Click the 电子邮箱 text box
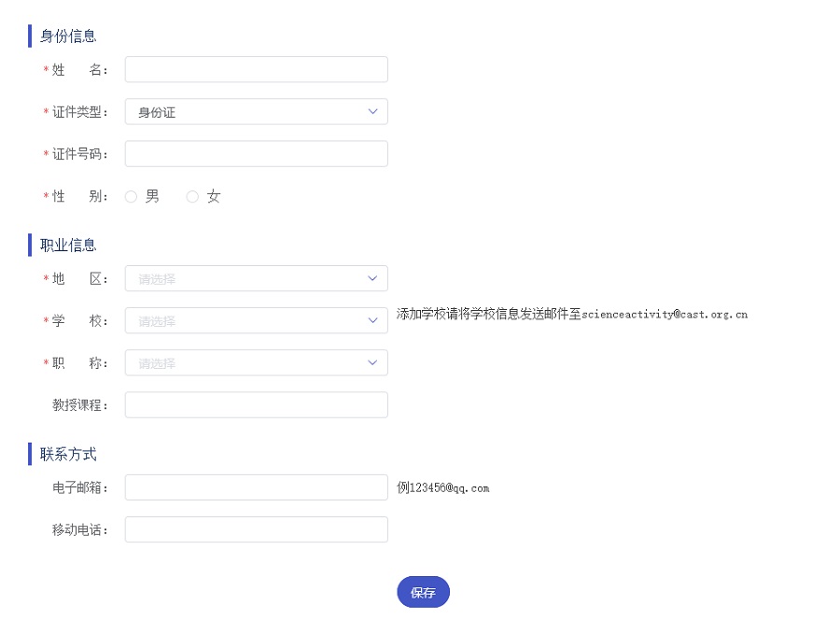This screenshot has width=840, height=634. 256,487
